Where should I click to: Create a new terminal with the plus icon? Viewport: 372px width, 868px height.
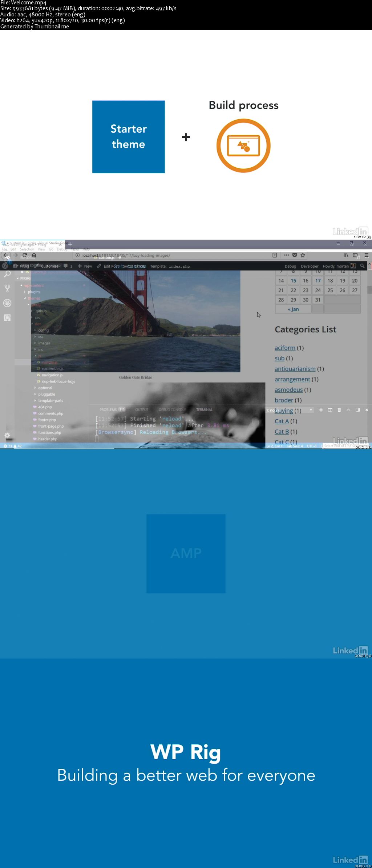tap(321, 410)
